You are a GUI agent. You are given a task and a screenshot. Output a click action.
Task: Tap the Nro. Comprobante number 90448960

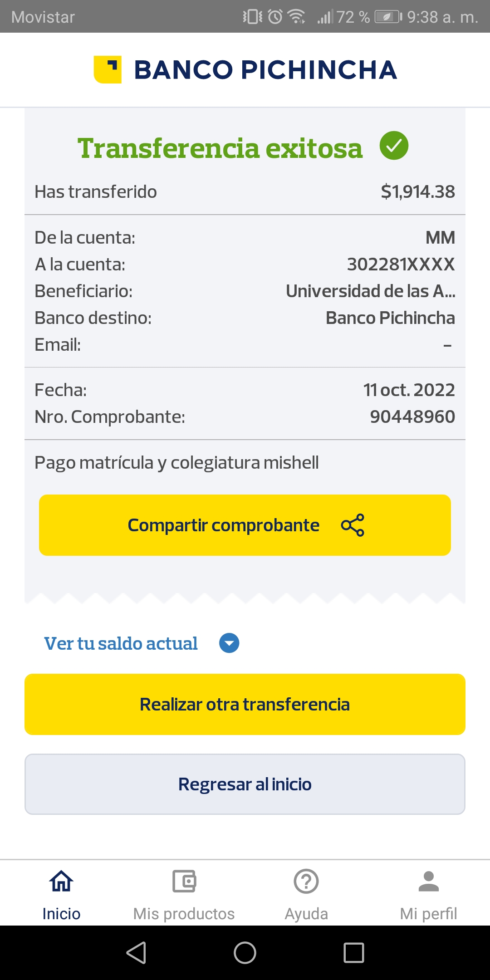(412, 416)
